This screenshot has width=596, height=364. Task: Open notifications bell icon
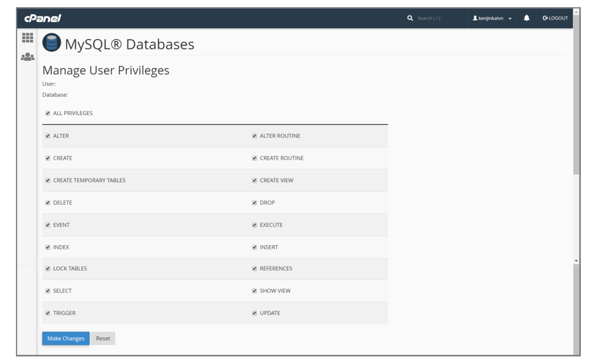pos(527,18)
